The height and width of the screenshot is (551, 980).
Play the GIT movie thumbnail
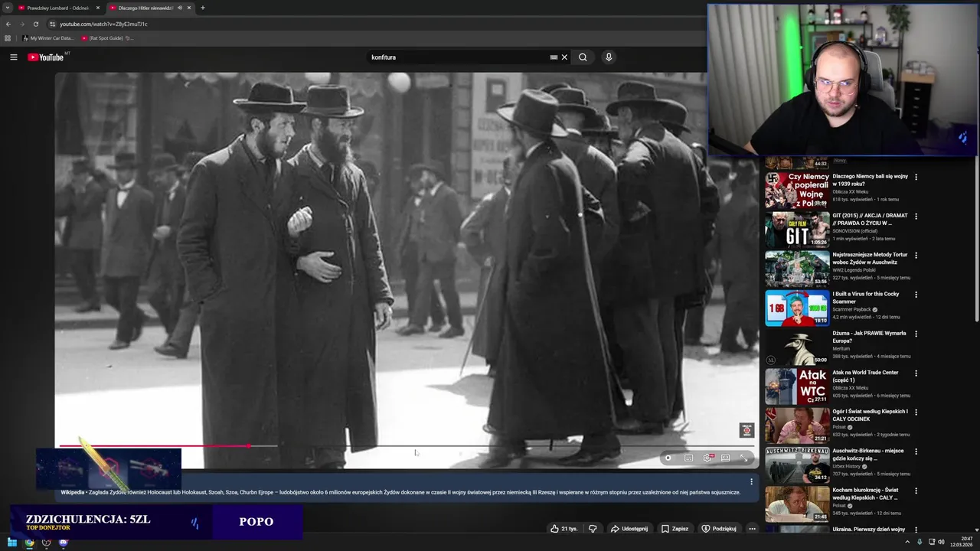[x=797, y=230]
